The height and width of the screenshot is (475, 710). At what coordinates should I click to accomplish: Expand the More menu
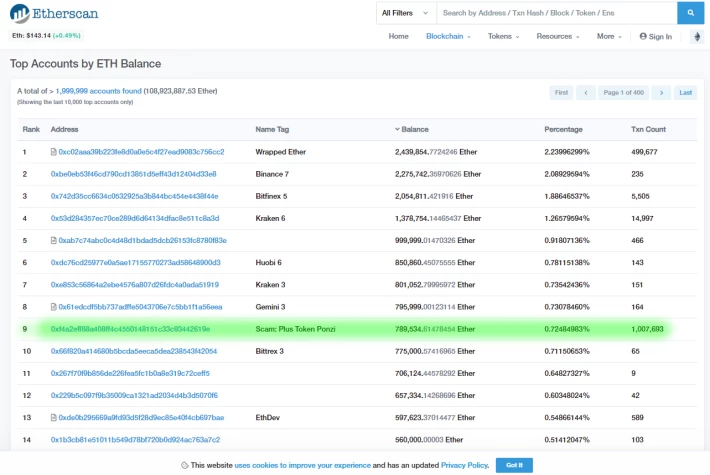pos(609,37)
